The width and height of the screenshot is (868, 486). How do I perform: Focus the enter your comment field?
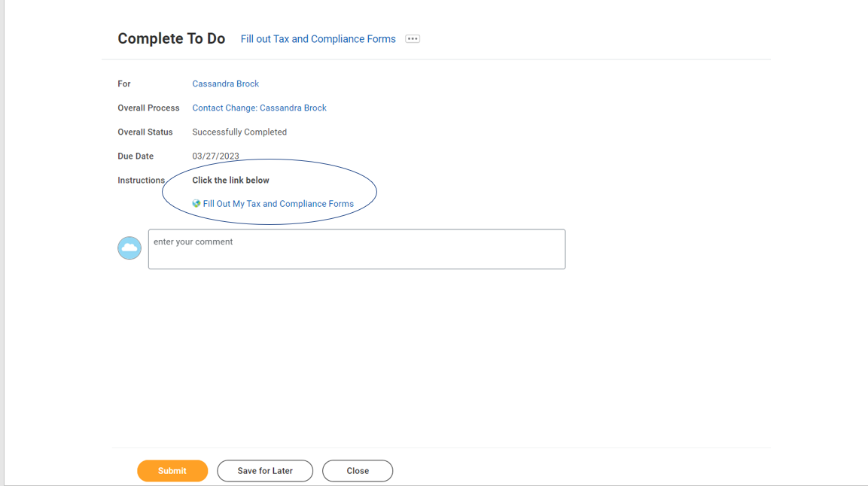(x=356, y=250)
